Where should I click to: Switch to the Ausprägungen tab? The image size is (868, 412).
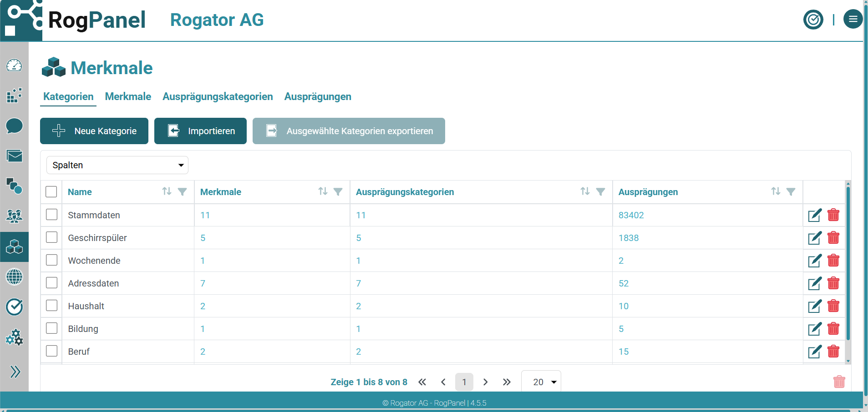point(318,96)
